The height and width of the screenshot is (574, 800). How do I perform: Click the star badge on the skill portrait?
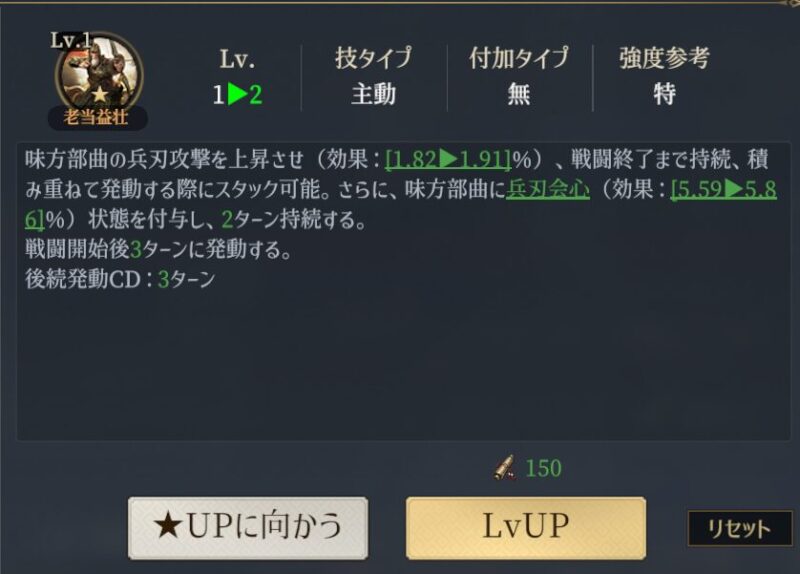(99, 94)
